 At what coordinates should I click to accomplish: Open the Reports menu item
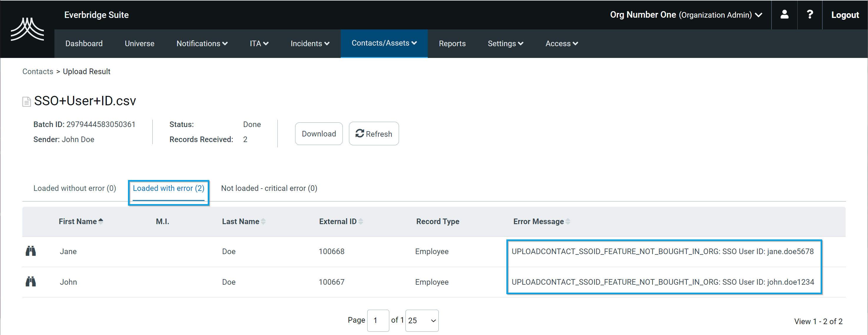point(452,44)
